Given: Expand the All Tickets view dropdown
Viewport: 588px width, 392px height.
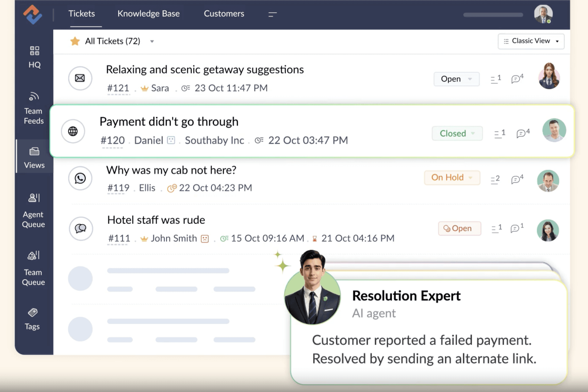Looking at the screenshot, I should (x=152, y=42).
